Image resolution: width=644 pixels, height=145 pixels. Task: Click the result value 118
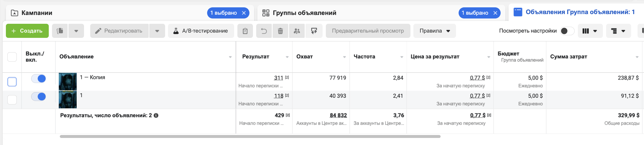[279, 96]
